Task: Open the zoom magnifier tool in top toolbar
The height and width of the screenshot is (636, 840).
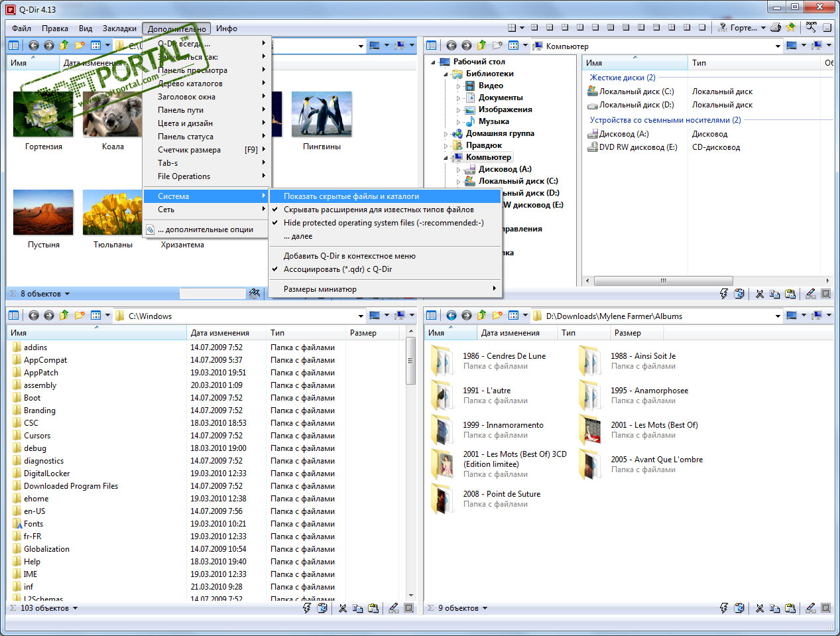Action: click(811, 28)
